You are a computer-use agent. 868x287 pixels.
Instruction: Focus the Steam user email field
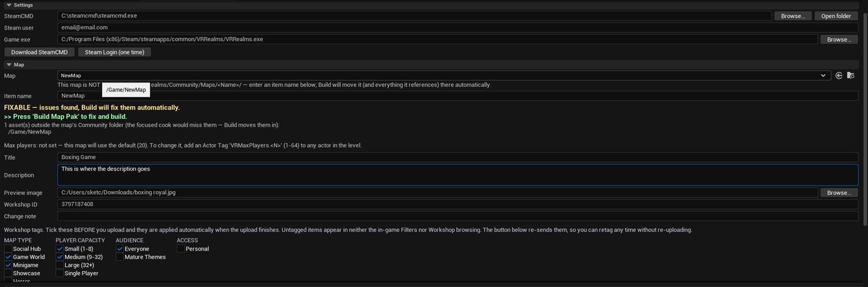point(458,27)
